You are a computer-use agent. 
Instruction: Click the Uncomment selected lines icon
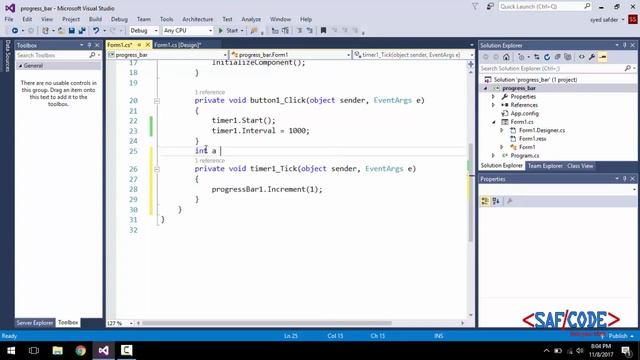click(310, 31)
